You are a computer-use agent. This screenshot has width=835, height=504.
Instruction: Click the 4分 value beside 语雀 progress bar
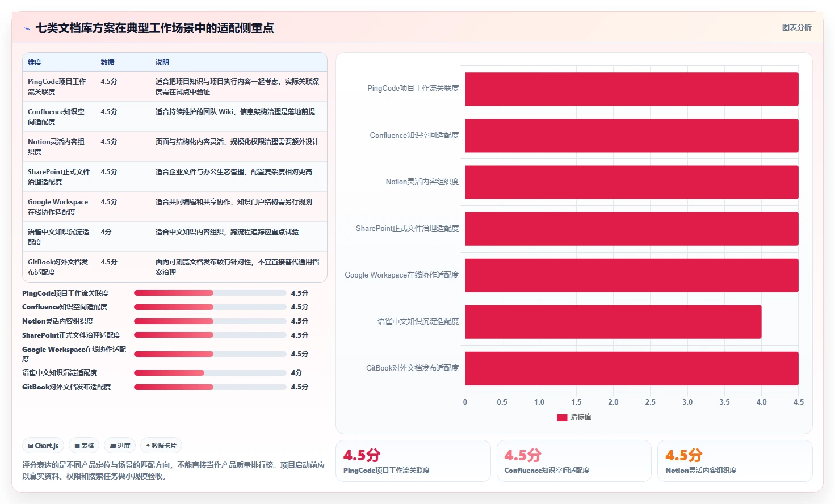click(296, 372)
